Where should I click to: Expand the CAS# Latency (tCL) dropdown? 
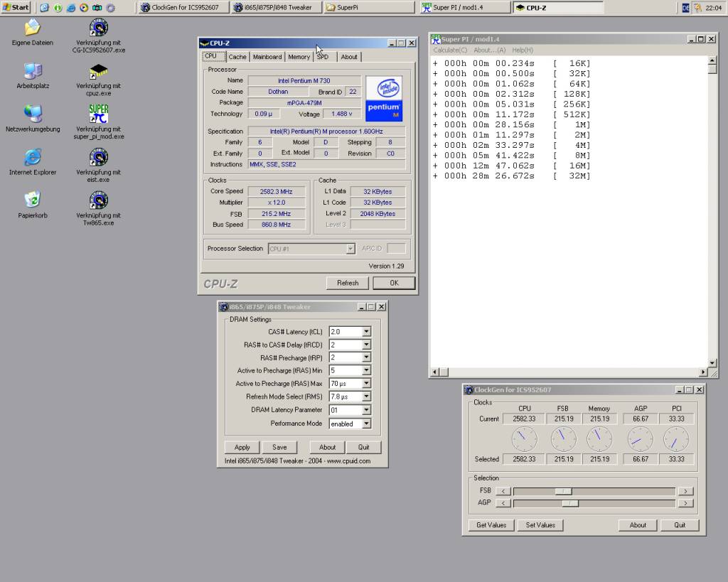click(366, 332)
